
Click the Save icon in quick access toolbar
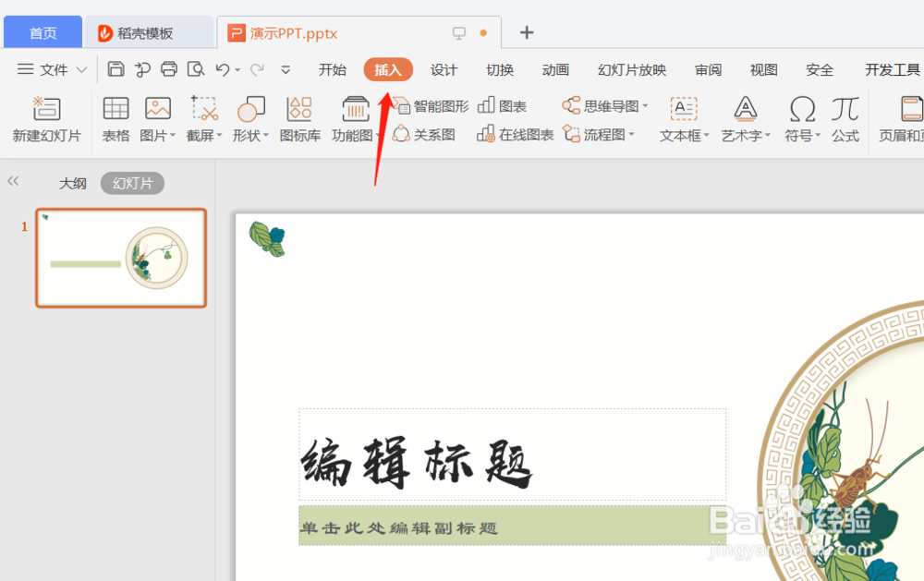(116, 68)
